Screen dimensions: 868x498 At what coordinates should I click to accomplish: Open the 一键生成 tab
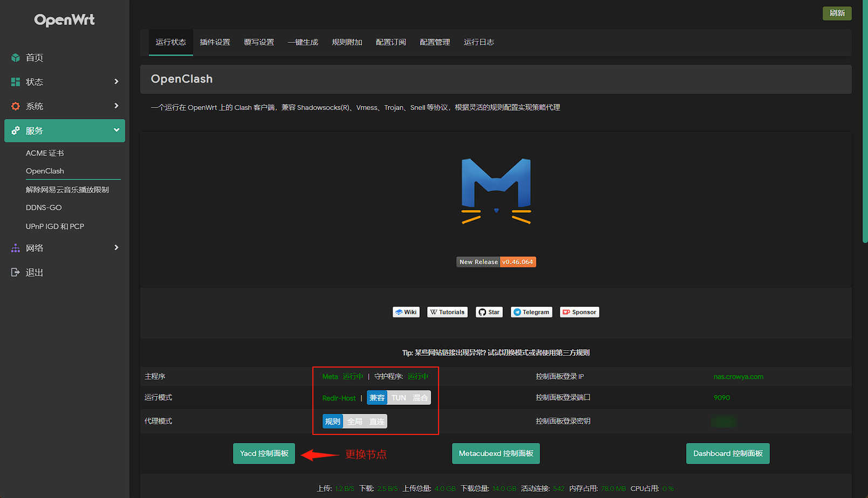pyautogui.click(x=303, y=42)
